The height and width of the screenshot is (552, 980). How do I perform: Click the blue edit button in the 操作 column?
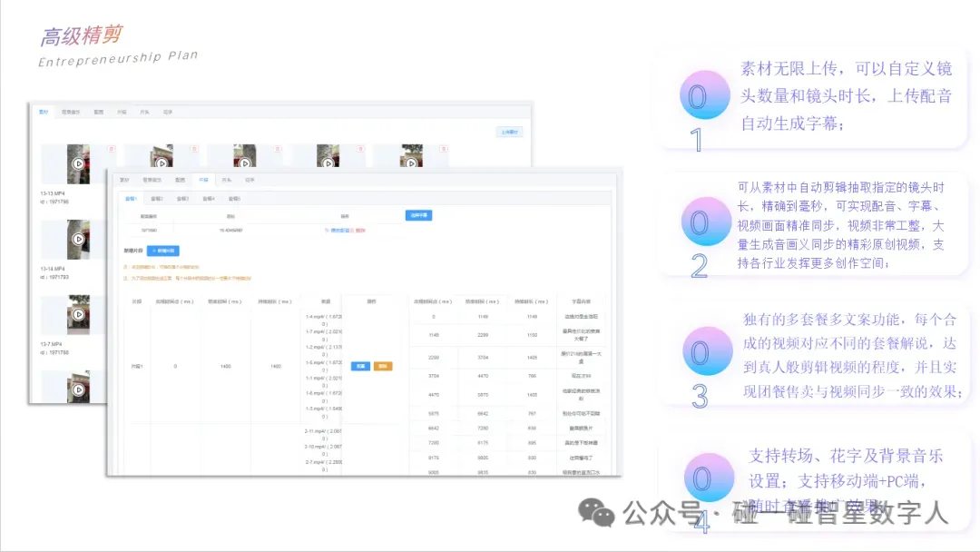pos(360,366)
